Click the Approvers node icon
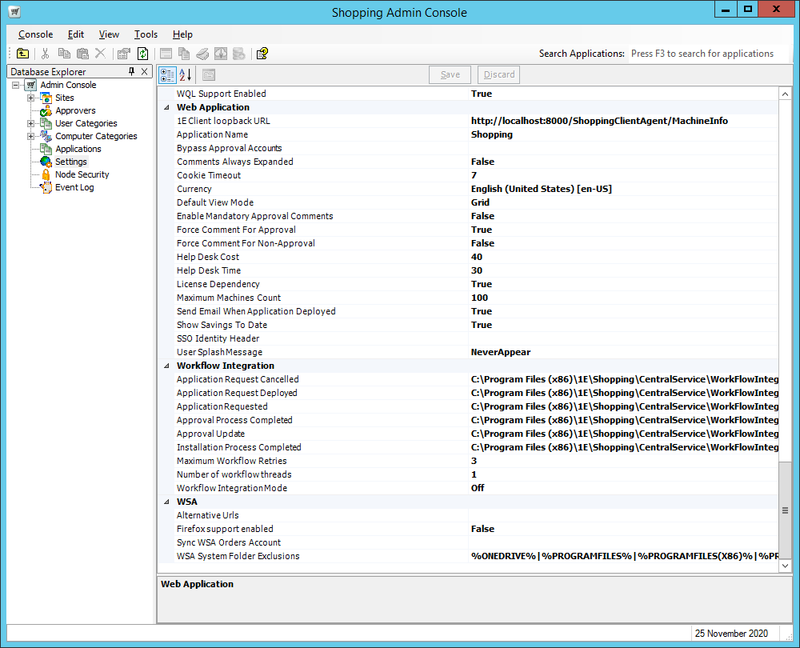The height and width of the screenshot is (648, 800). 46,111
